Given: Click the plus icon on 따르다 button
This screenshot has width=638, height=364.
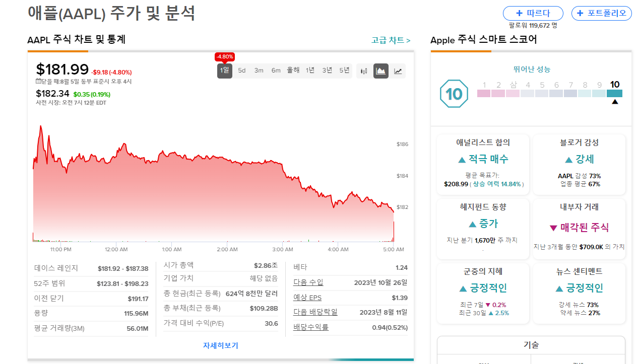Looking at the screenshot, I should point(520,13).
